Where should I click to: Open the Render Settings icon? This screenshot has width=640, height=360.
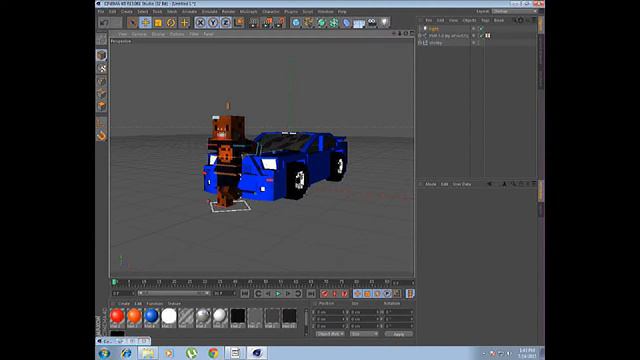[280, 23]
